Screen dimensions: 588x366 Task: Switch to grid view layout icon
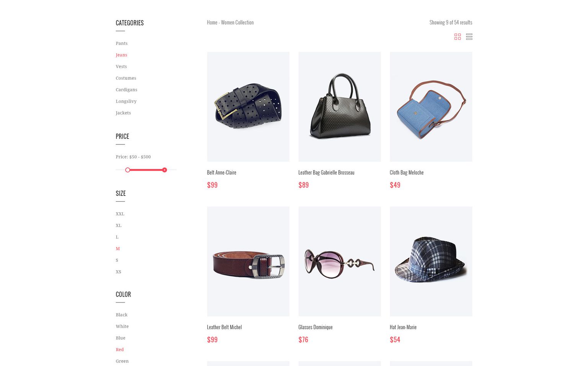(457, 37)
